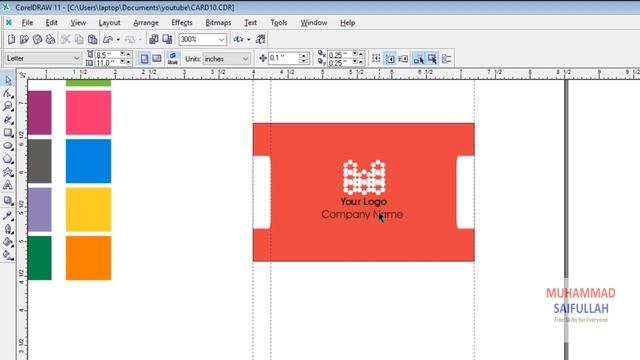Click the Company Name text on card
Image resolution: width=640 pixels, height=360 pixels.
[362, 215]
